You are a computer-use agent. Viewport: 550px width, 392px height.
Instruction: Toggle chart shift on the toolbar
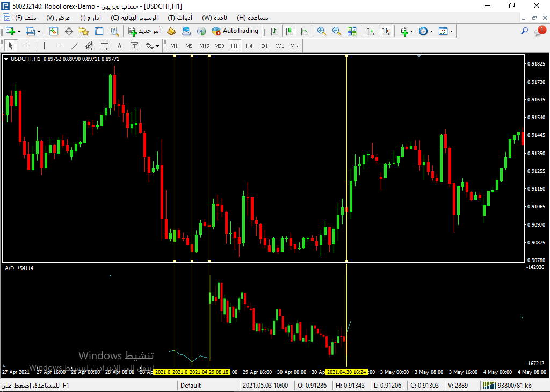coord(386,31)
